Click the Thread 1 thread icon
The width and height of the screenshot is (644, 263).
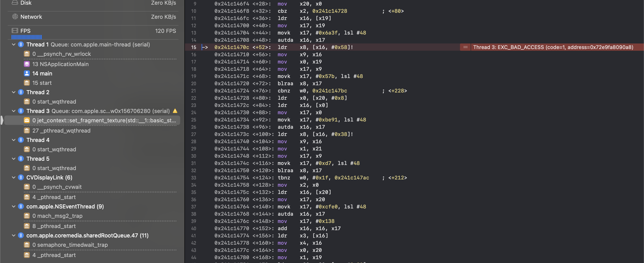21,45
